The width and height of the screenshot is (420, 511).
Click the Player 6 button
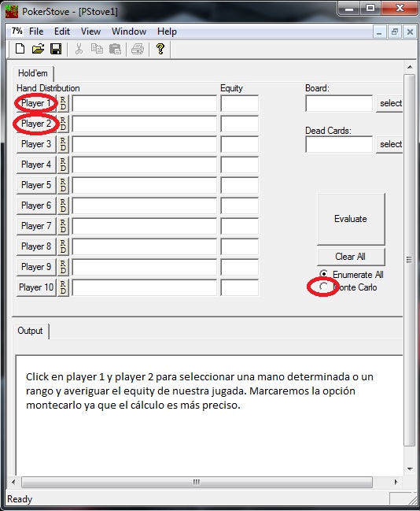(36, 206)
